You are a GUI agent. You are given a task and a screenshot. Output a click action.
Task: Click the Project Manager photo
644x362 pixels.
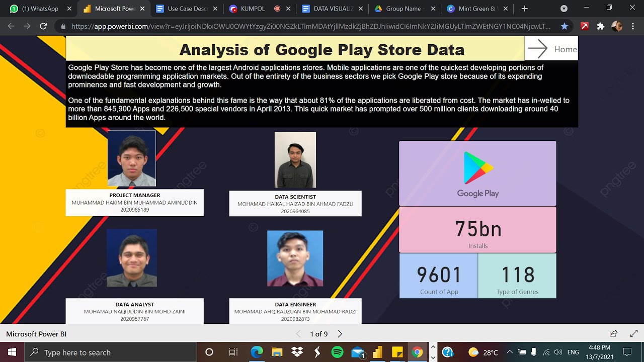pyautogui.click(x=132, y=158)
